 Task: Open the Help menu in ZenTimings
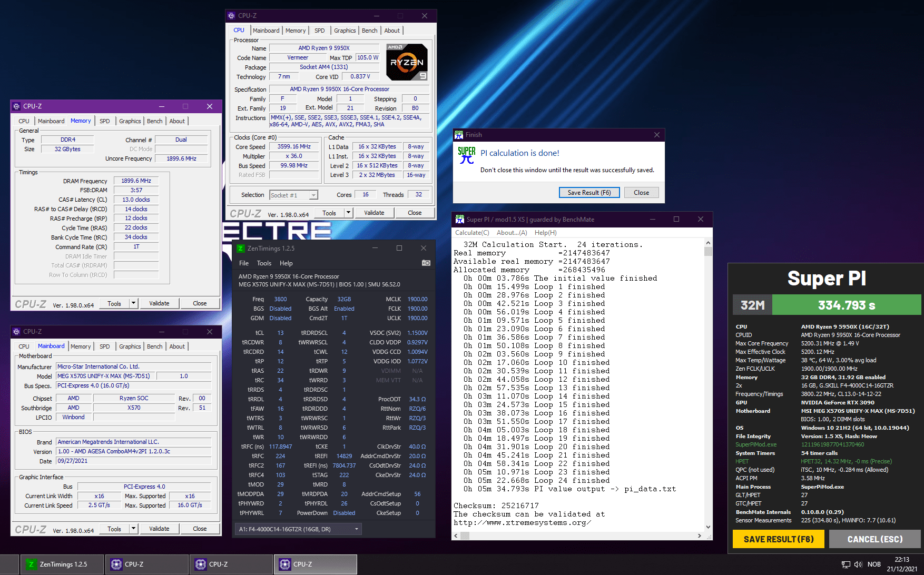[x=286, y=263]
